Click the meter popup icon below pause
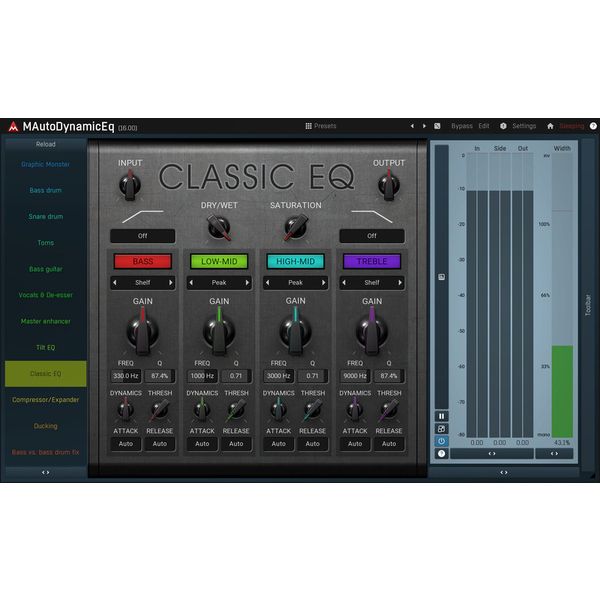600x600 pixels. click(441, 429)
